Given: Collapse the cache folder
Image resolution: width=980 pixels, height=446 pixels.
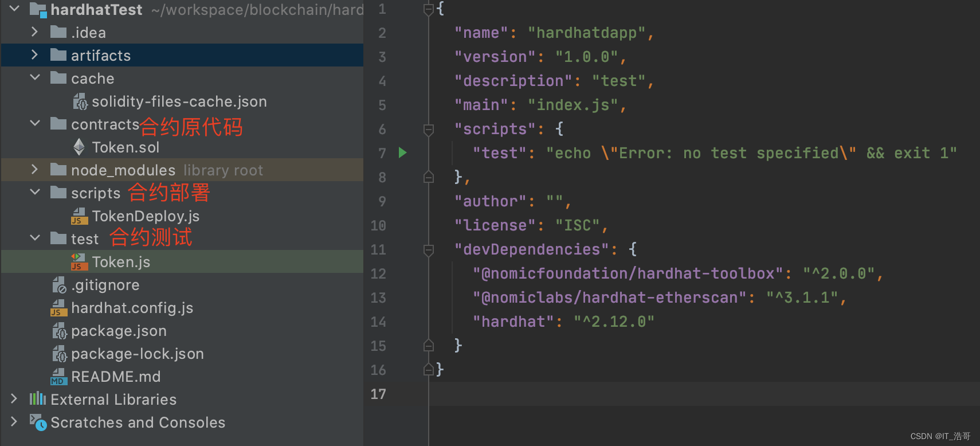Looking at the screenshot, I should pos(35,77).
